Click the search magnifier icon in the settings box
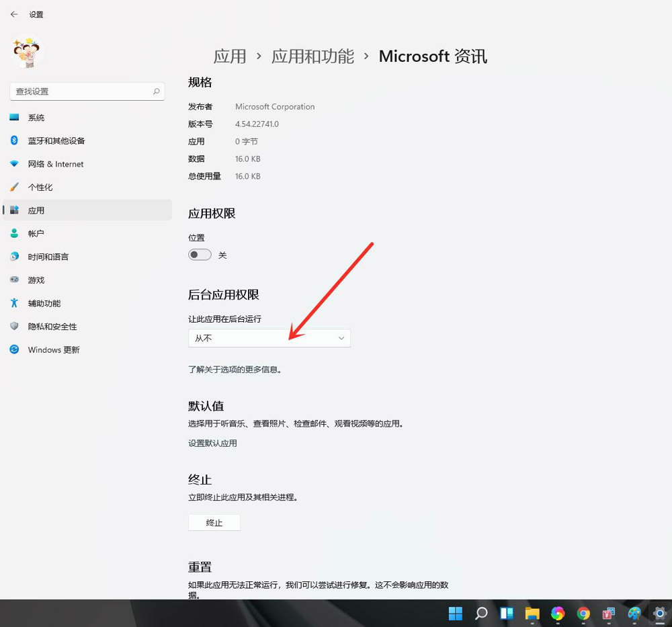672x627 pixels. [x=157, y=91]
